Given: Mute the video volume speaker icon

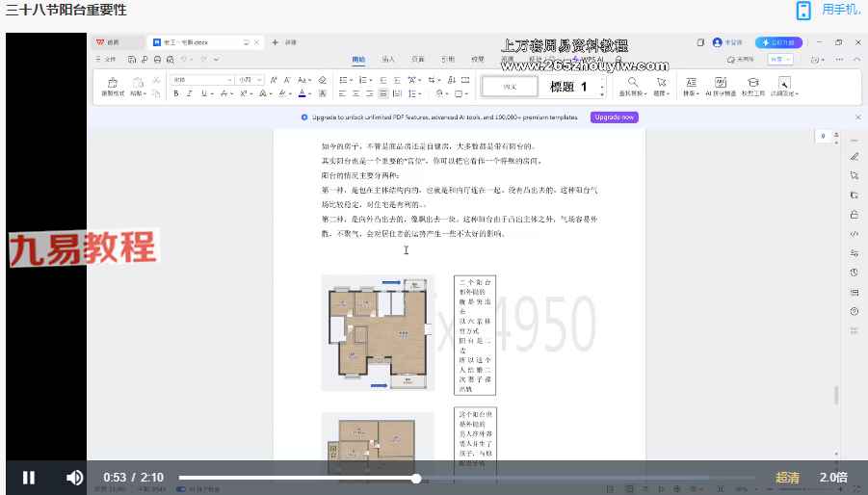Looking at the screenshot, I should tap(74, 478).
